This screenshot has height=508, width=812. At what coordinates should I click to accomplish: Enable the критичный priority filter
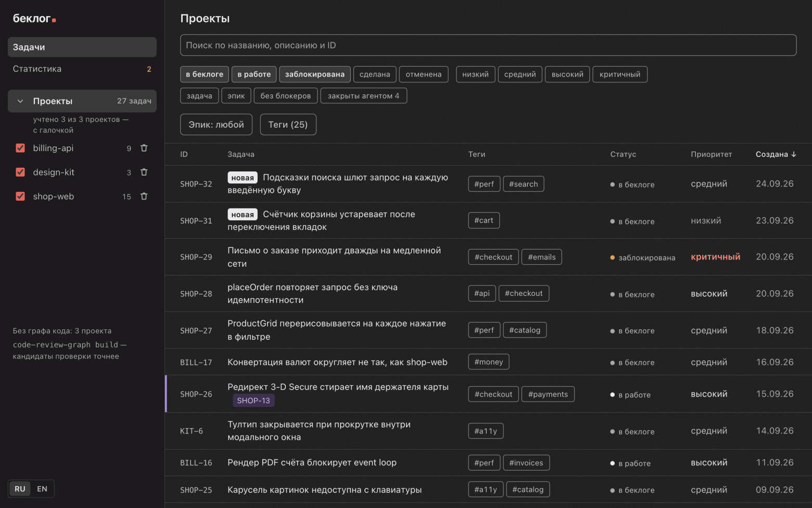620,75
